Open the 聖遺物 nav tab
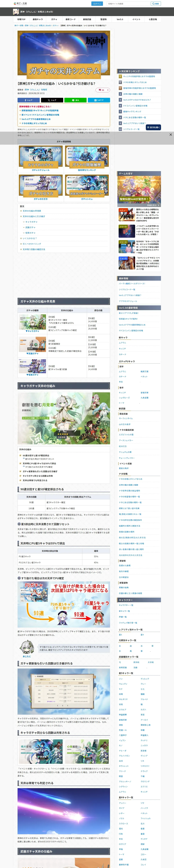 [x=103, y=20]
